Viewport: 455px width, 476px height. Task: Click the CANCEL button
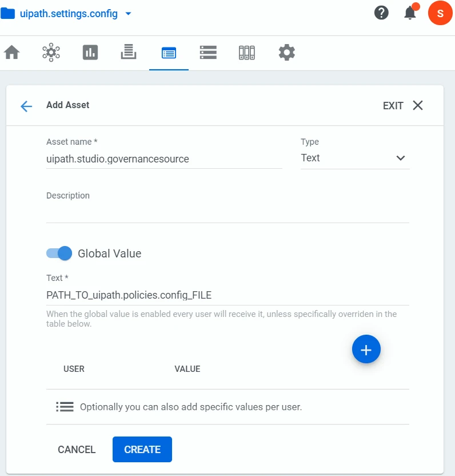click(x=77, y=450)
